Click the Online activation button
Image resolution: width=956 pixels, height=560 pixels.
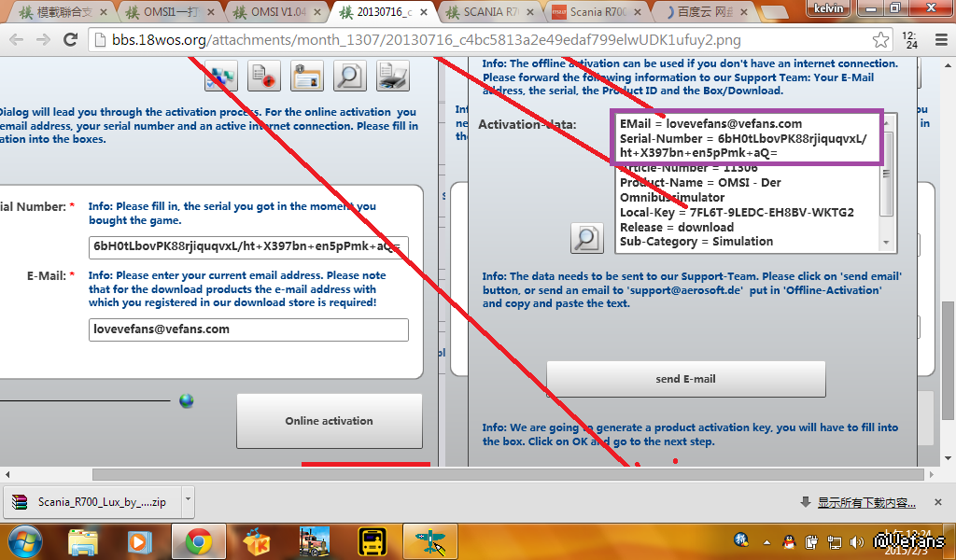(330, 421)
